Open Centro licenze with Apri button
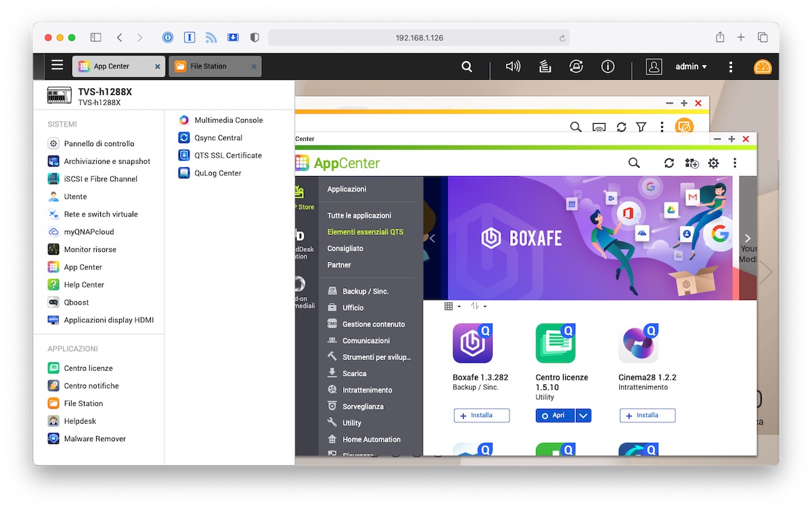 click(555, 416)
